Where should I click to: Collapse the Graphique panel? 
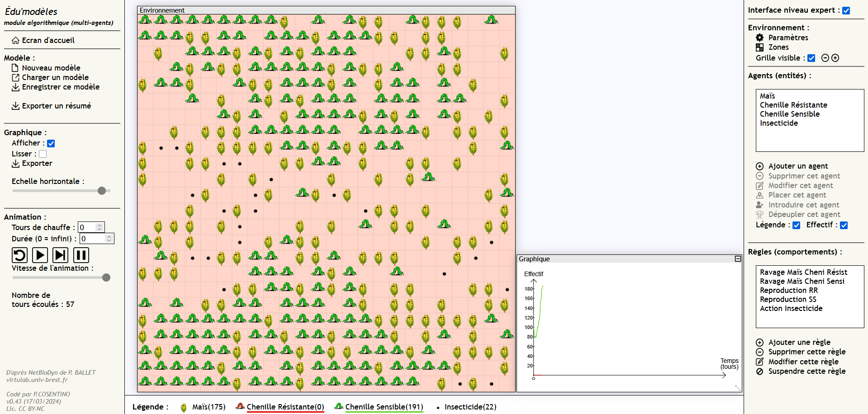click(738, 259)
